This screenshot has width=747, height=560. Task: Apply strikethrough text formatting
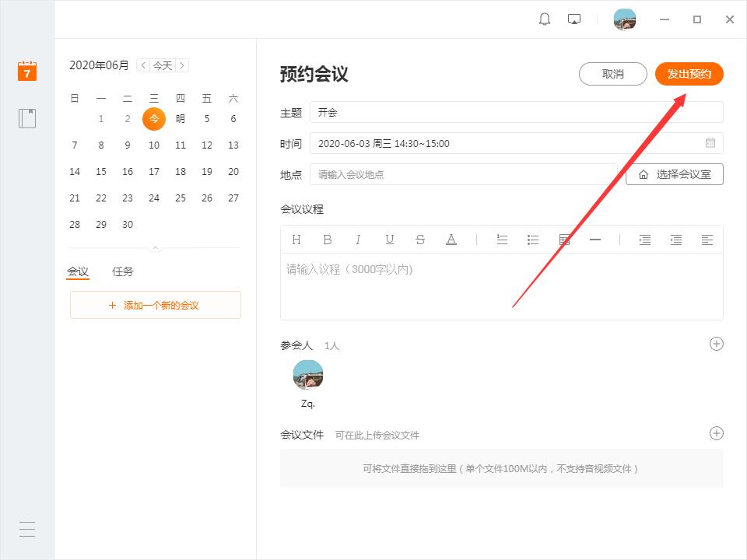(420, 240)
